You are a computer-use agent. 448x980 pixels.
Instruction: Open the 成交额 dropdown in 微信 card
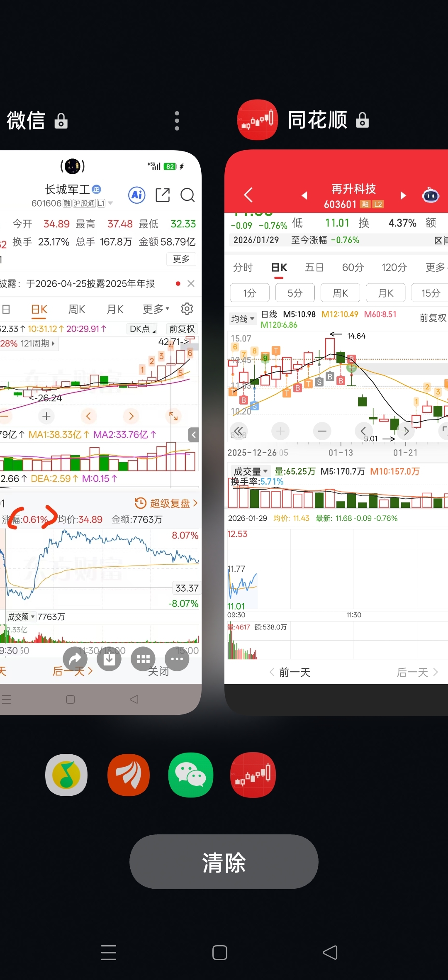point(21,617)
